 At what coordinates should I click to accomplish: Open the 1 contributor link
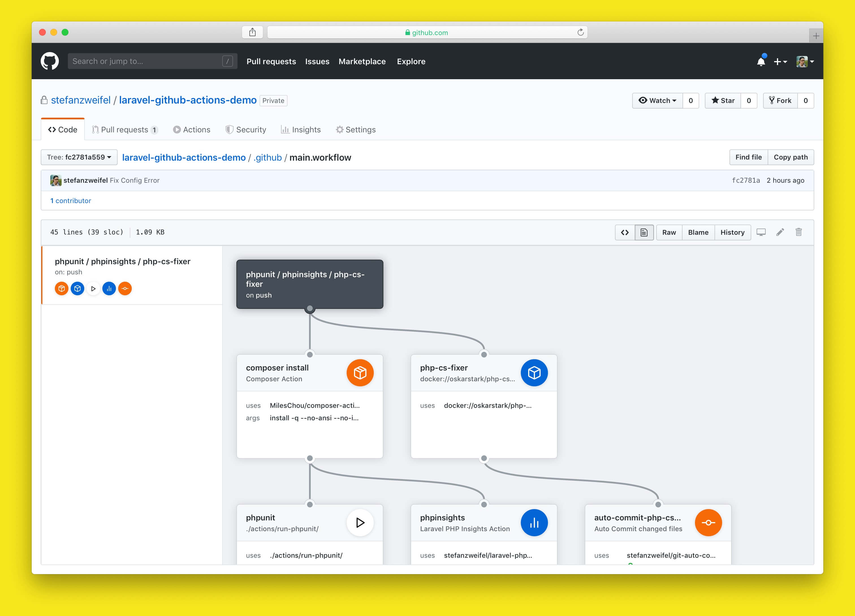[x=71, y=201]
